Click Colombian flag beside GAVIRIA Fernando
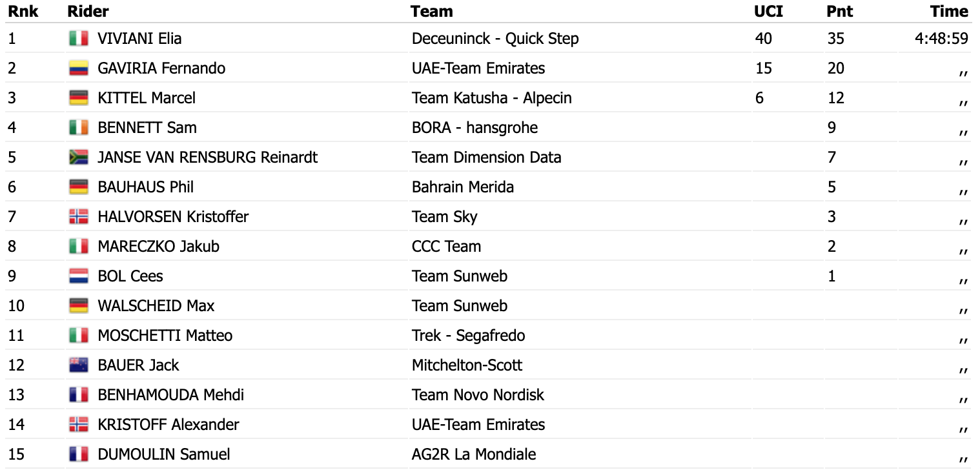980x470 pixels. 79,68
